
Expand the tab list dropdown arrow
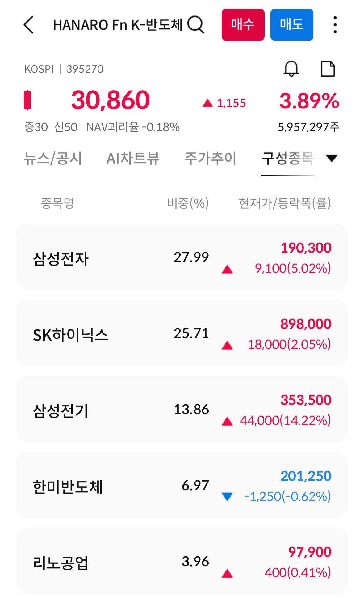click(332, 158)
